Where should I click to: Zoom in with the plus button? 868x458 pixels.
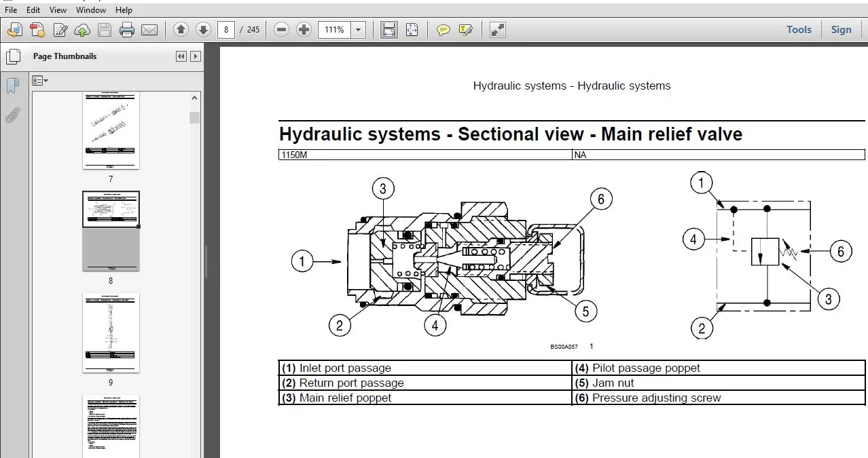304,29
